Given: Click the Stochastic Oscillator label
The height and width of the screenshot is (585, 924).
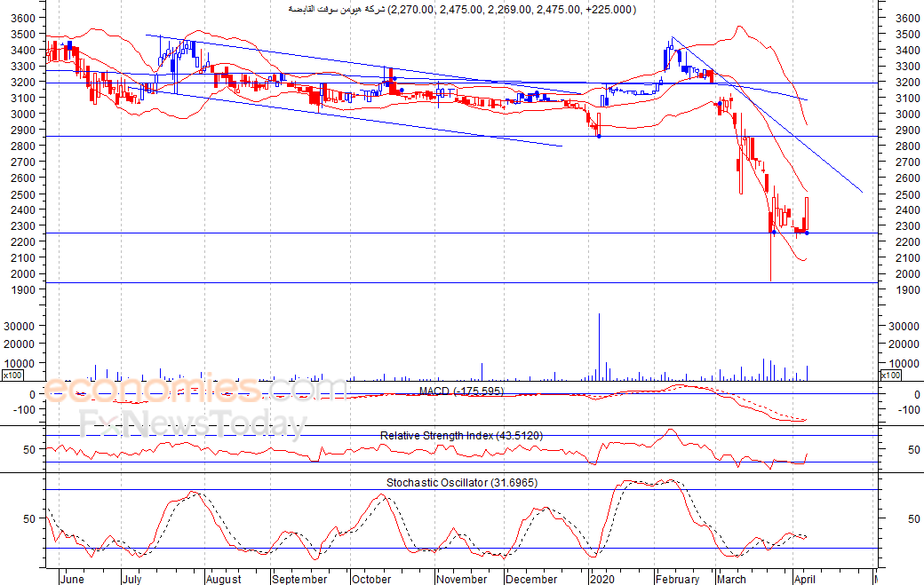Looking at the screenshot, I should 461,482.
